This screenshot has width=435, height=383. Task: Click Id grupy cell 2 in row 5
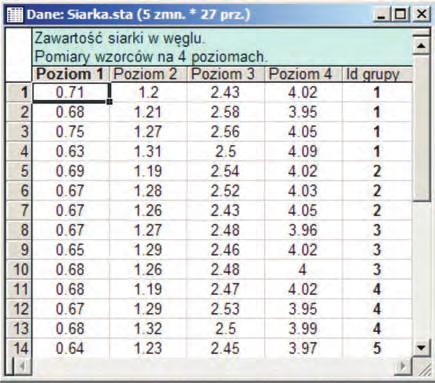point(377,171)
